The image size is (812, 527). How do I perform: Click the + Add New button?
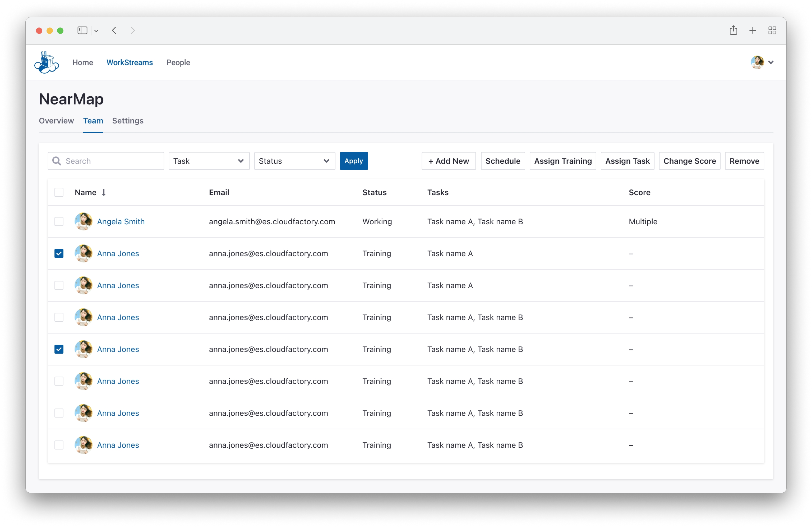(x=449, y=161)
